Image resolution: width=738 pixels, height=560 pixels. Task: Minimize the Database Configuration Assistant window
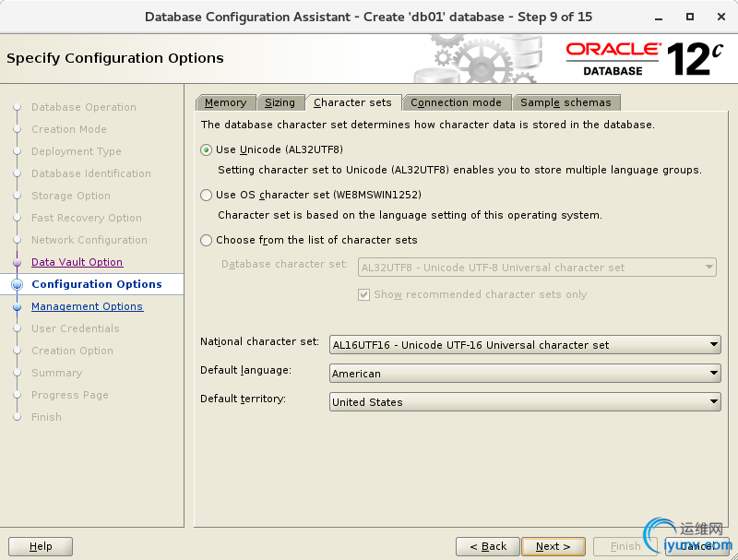coord(659,18)
